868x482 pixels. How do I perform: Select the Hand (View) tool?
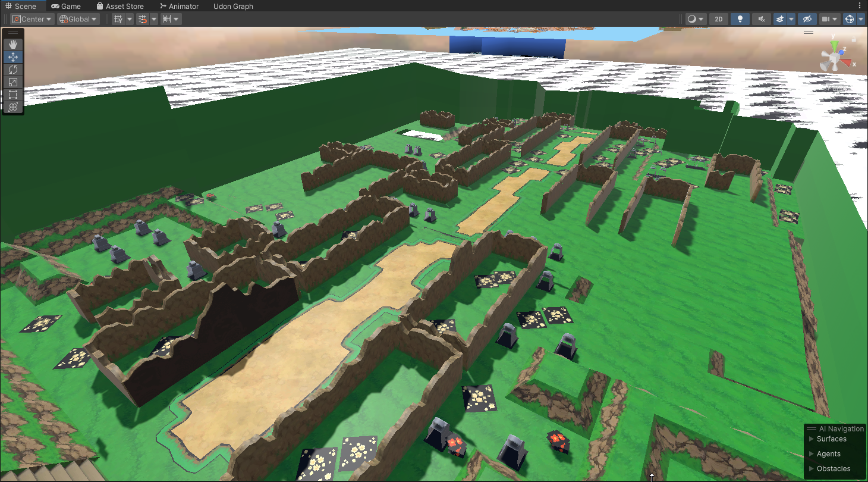(12, 44)
